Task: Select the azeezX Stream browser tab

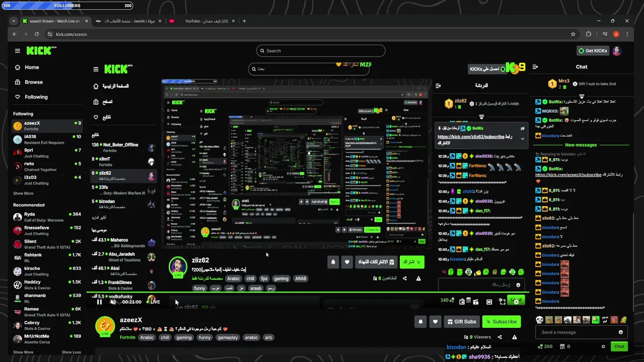Action: point(55,21)
